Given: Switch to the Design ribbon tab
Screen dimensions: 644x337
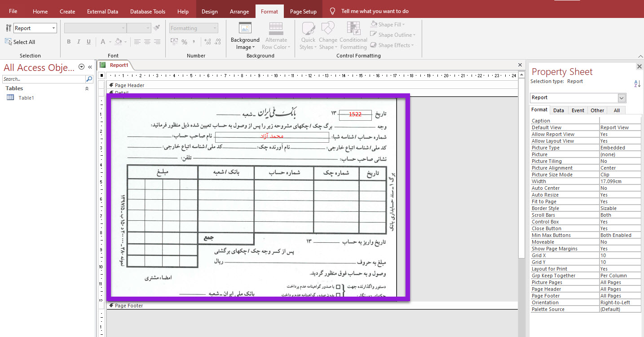Looking at the screenshot, I should point(209,12).
